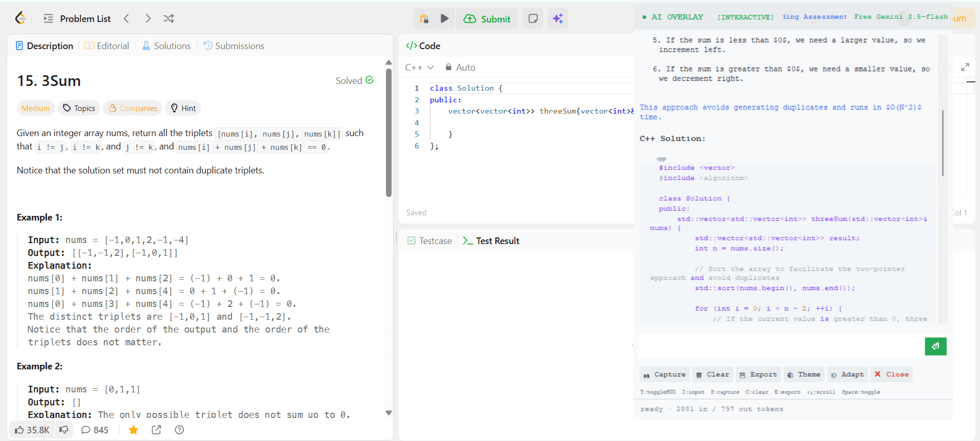The image size is (980, 441).
Task: Submit the solution
Action: (x=487, y=19)
